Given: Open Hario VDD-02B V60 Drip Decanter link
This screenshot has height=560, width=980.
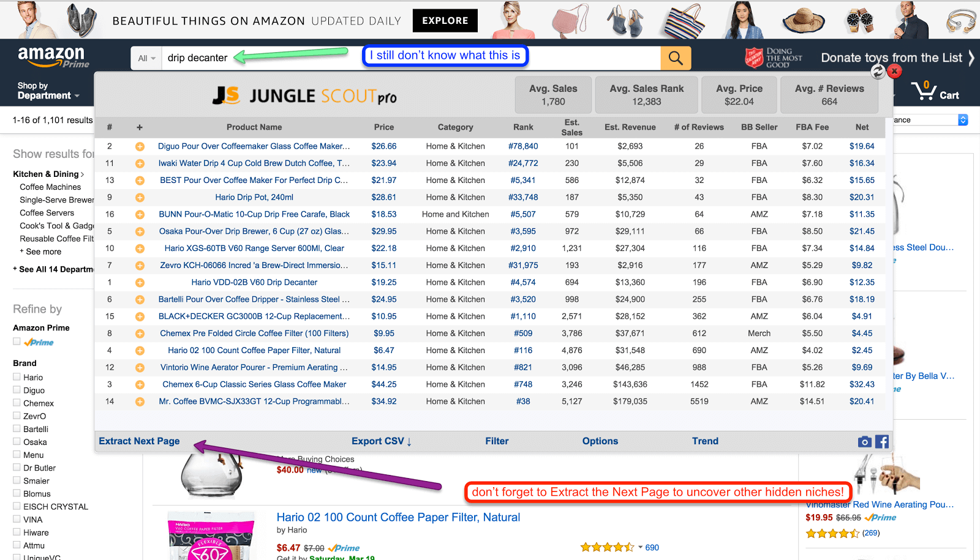Looking at the screenshot, I should tap(254, 283).
